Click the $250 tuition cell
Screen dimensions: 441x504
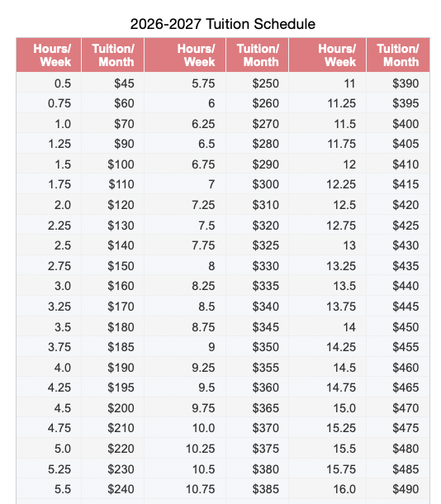tap(258, 83)
